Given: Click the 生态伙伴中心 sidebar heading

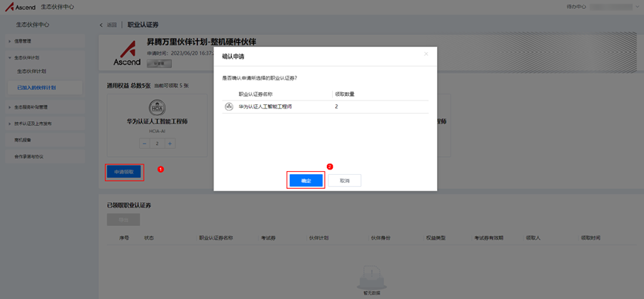Looking at the screenshot, I should pyautogui.click(x=33, y=25).
